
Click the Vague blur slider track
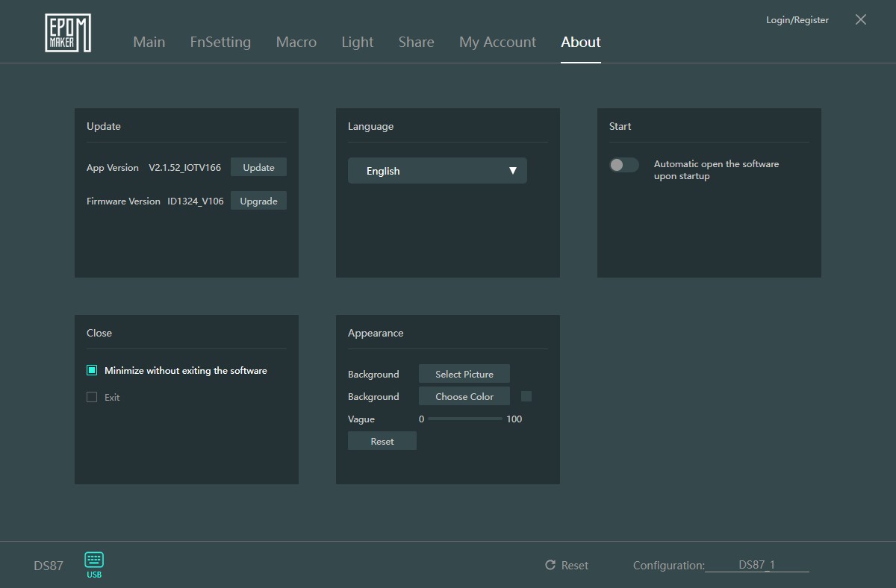tap(465, 419)
